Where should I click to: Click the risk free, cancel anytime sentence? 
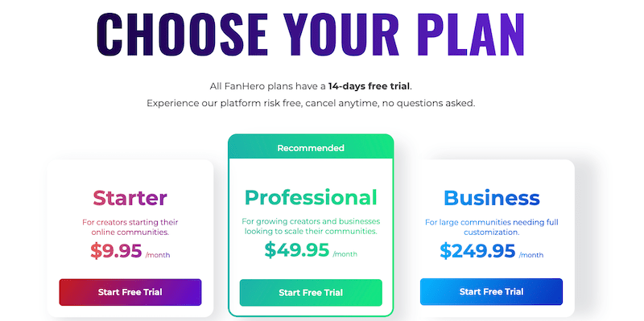311,103
